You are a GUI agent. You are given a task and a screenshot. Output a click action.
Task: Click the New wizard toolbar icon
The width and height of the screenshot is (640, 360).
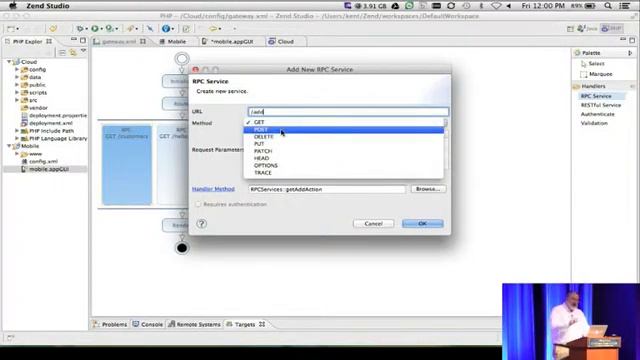(11, 29)
